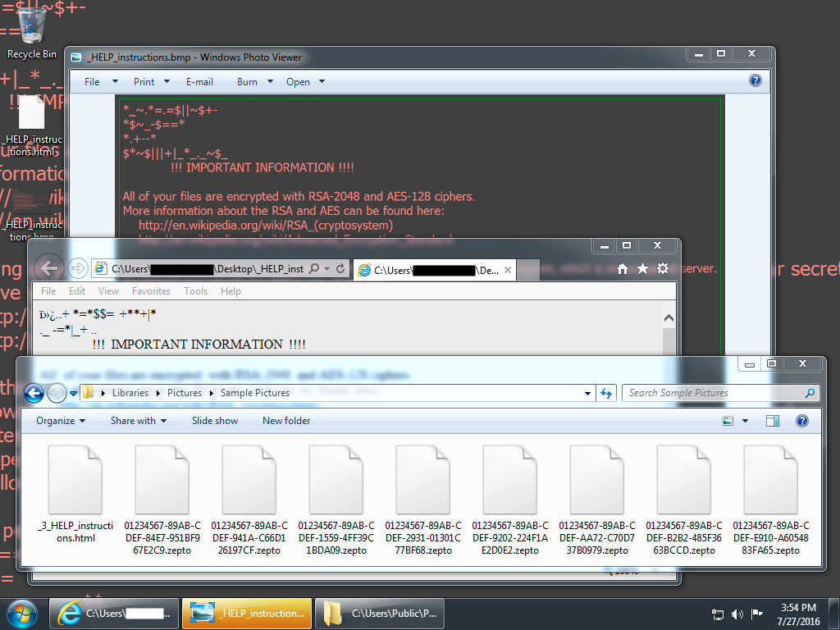Image resolution: width=840 pixels, height=630 pixels.
Task: Open the Favorites menu in Internet Explorer
Action: coord(151,291)
